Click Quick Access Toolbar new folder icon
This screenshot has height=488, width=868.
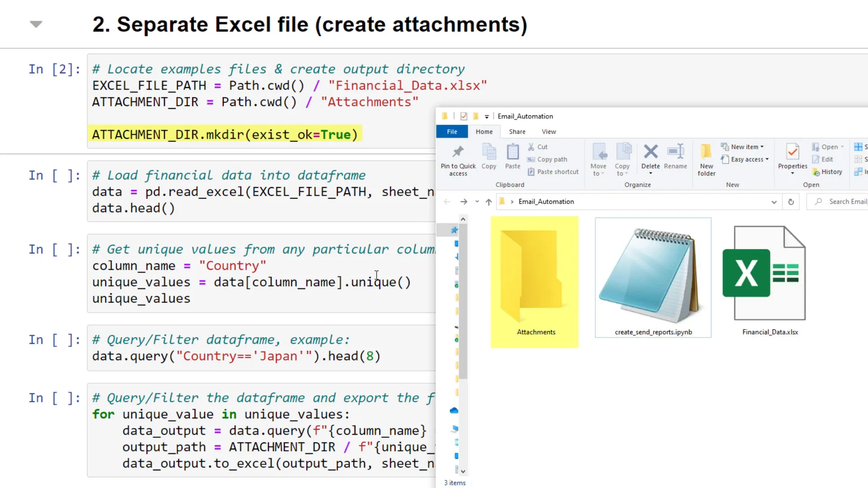(476, 116)
